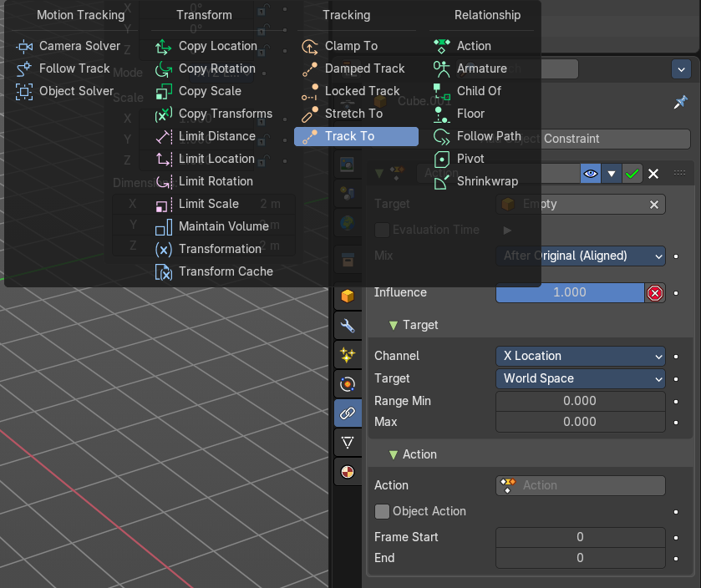Add Copy Location constraint
Screen dimensions: 701x588
point(206,46)
